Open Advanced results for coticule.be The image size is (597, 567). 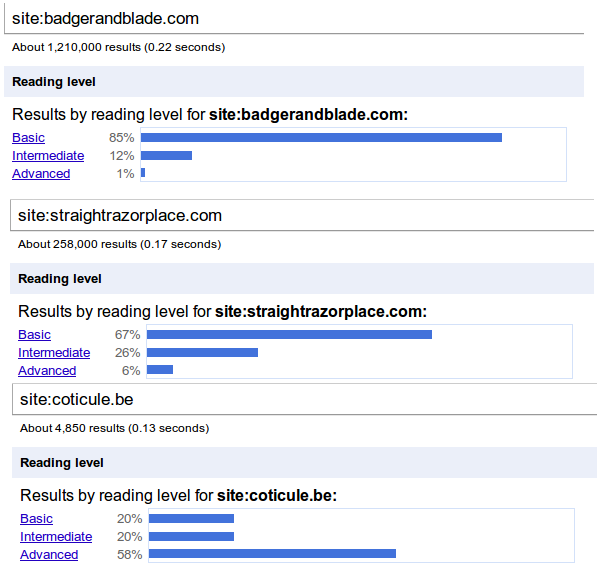point(49,554)
